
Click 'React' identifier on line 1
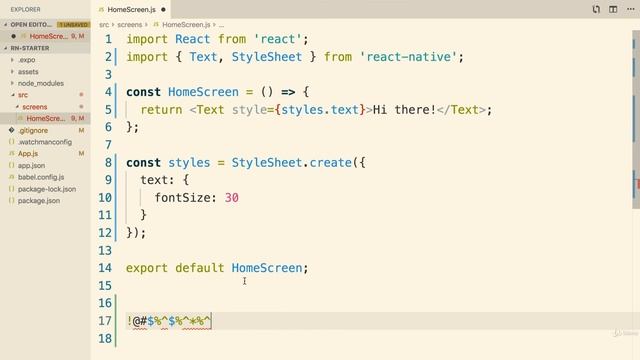[192, 39]
